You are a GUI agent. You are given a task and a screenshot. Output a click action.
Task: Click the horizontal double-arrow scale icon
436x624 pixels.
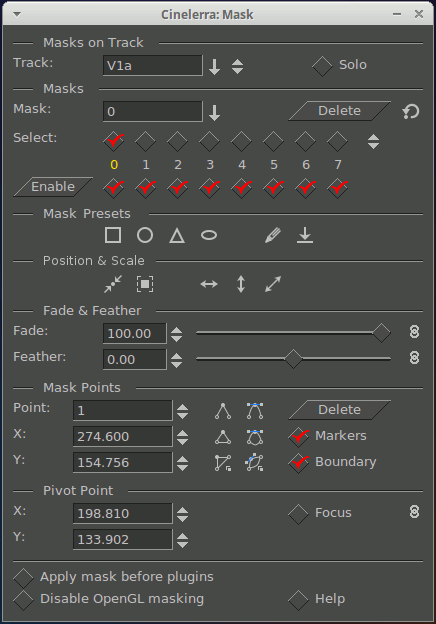click(x=209, y=284)
